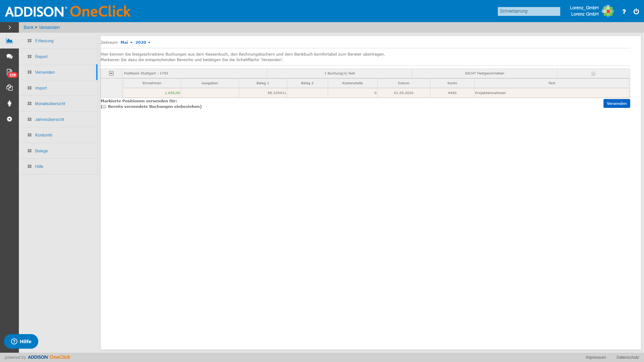Click the Lorenz GmbH avatar logo
Screen dimensions: 644x362
click(608, 11)
